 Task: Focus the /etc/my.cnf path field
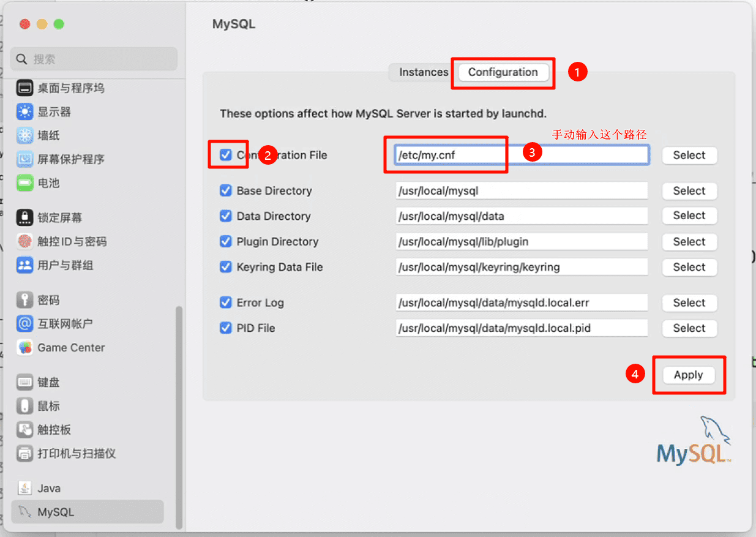point(522,155)
